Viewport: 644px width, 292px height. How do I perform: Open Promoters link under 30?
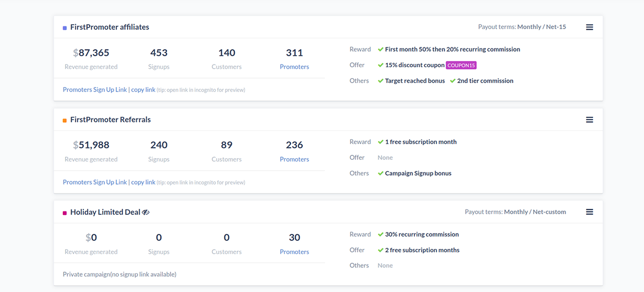click(x=295, y=252)
